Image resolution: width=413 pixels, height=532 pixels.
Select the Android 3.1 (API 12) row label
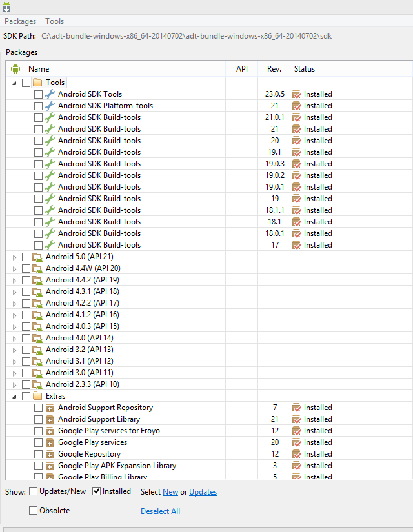click(x=79, y=361)
